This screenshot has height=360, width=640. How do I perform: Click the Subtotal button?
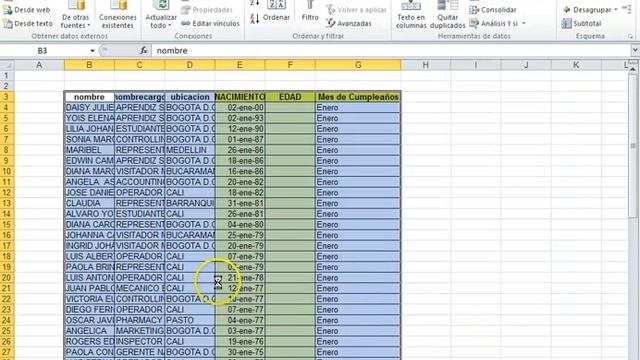(582, 24)
